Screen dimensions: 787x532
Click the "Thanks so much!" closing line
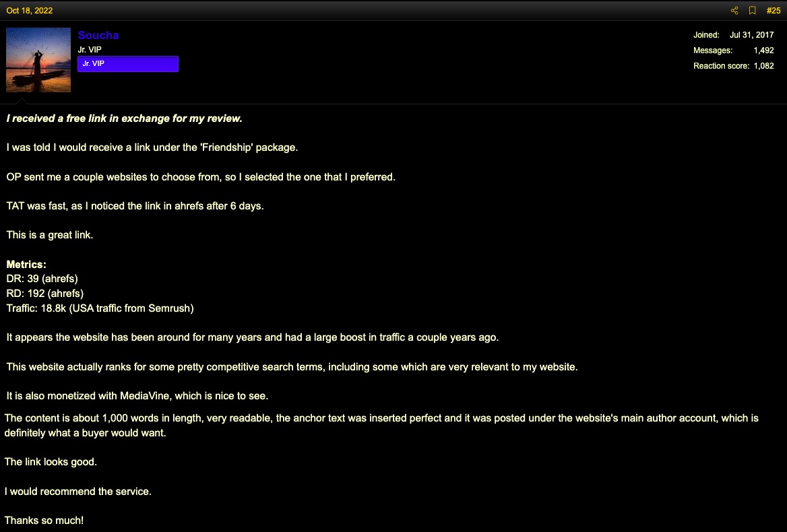(44, 521)
